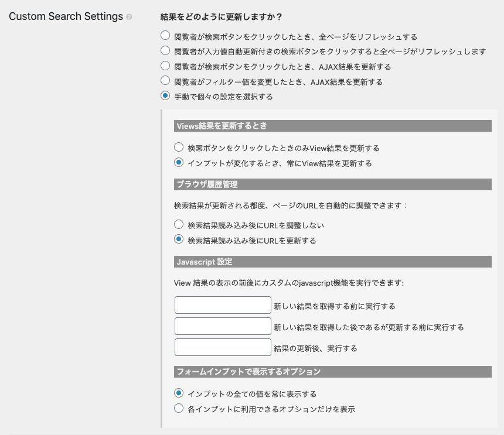Select '検索結果読み込み後にURLを更新する' radio
This screenshot has height=435, width=504.
179,239
